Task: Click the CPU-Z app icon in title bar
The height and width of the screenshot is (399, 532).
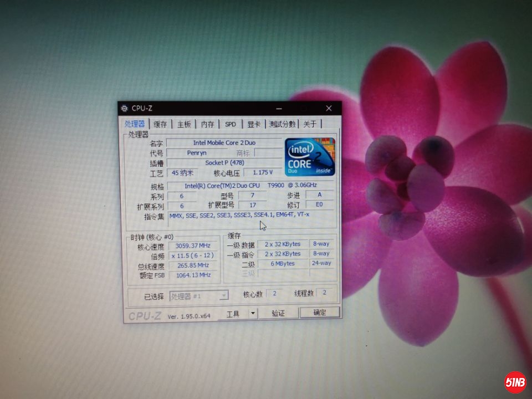Action: (x=125, y=108)
